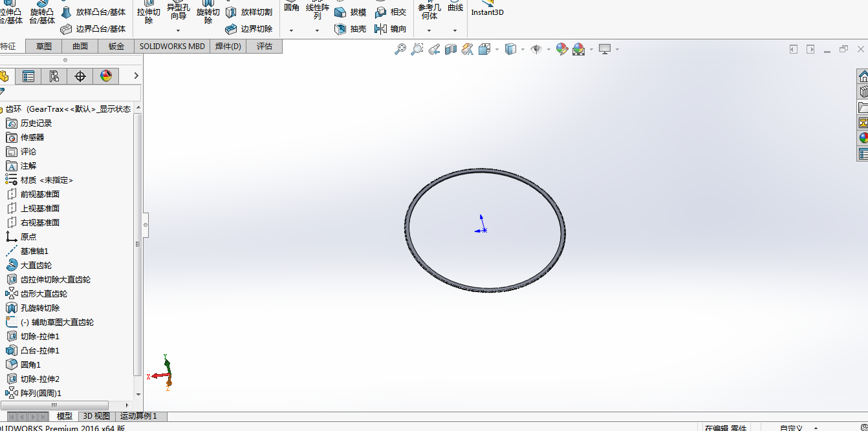Open the Display Style dropdown arrow
Viewport: 868px width, 431px height.
(523, 49)
